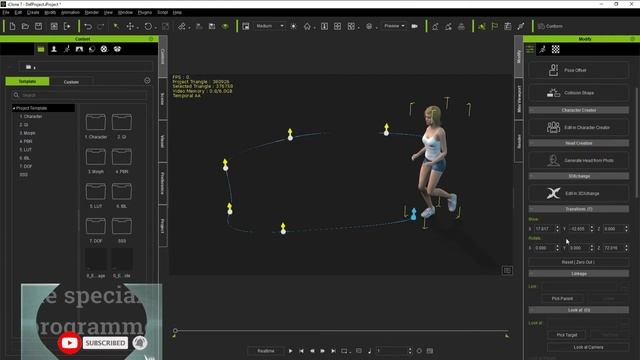Click the Look at Camera button
The width and height of the screenshot is (640, 360).
(x=588, y=347)
